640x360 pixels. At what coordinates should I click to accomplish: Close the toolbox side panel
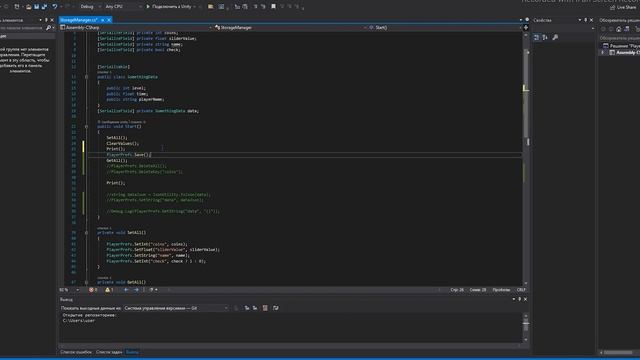click(x=52, y=20)
